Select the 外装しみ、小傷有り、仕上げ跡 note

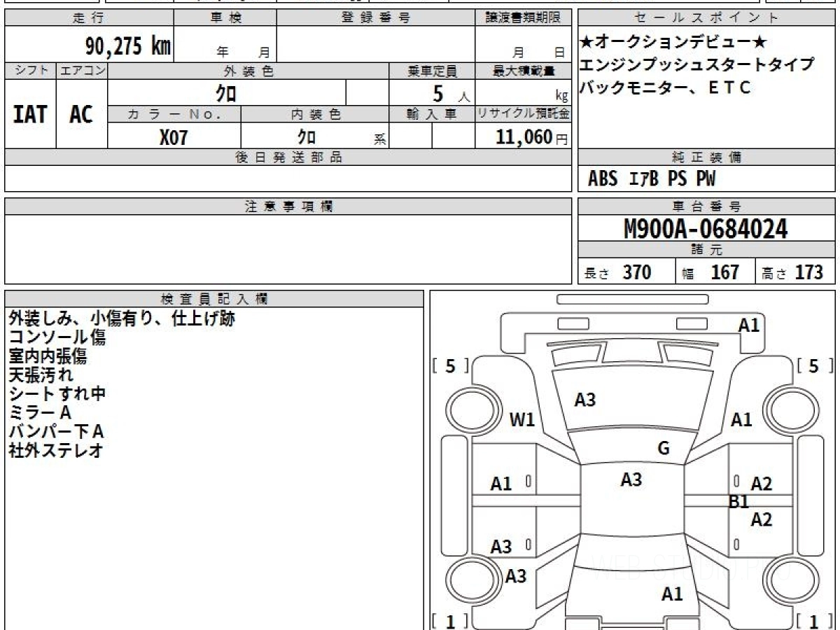[122, 318]
